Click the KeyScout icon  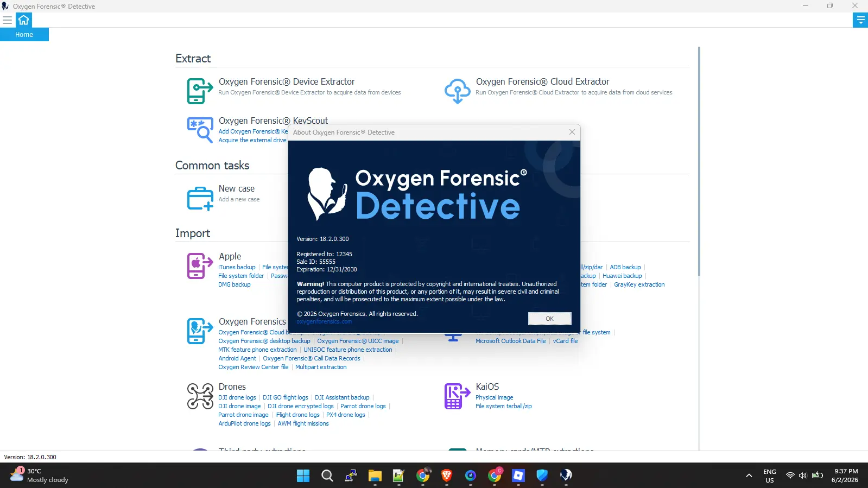tap(200, 130)
